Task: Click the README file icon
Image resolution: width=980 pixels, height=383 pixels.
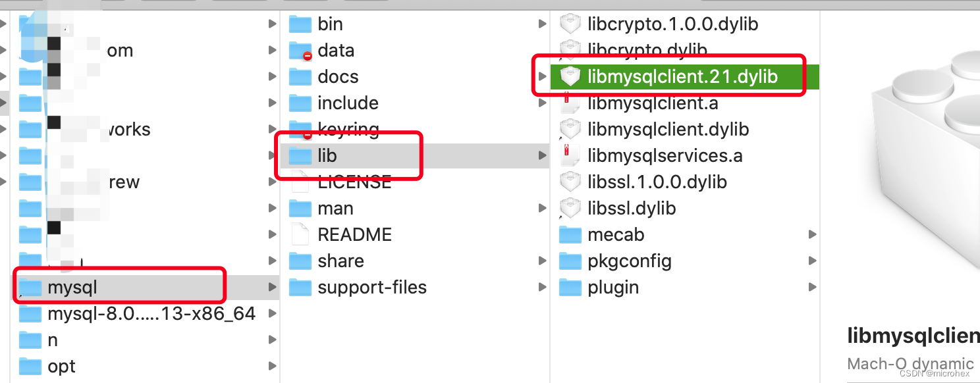Action: pyautogui.click(x=300, y=234)
